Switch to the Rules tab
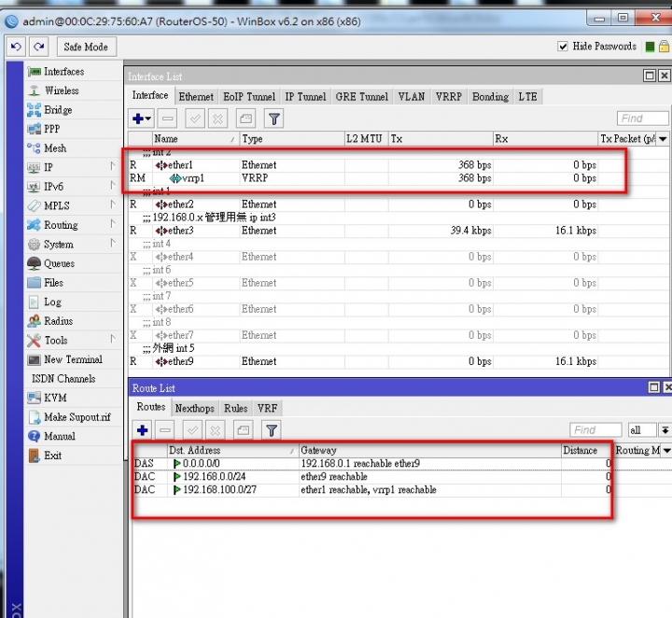672x618 pixels. click(236, 409)
